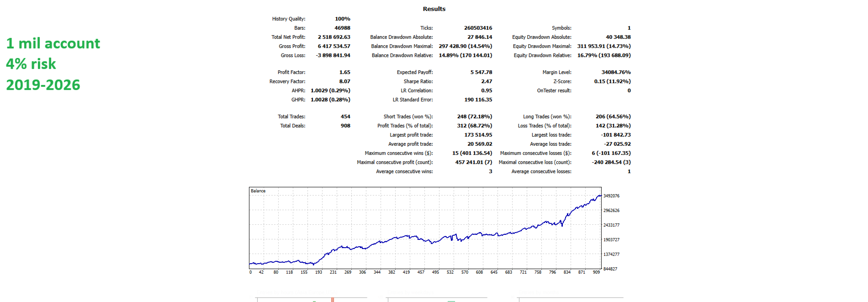
Task: Click the Total Net Profit value 2 518 692.63
Action: click(x=334, y=37)
